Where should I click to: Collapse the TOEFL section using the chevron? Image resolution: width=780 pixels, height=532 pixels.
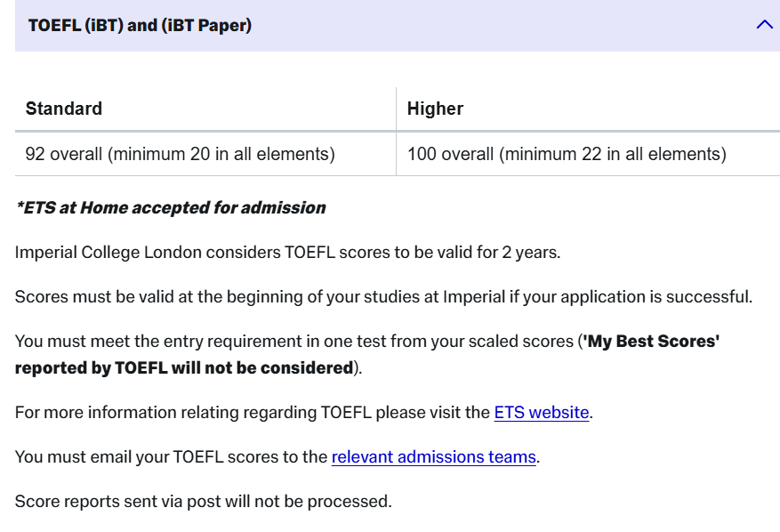click(764, 25)
